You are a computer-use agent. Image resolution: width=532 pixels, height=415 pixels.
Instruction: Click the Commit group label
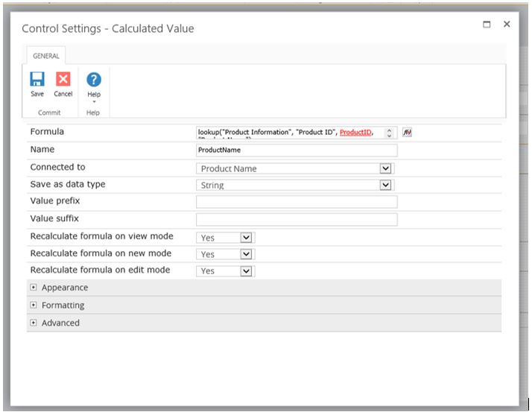(x=49, y=113)
